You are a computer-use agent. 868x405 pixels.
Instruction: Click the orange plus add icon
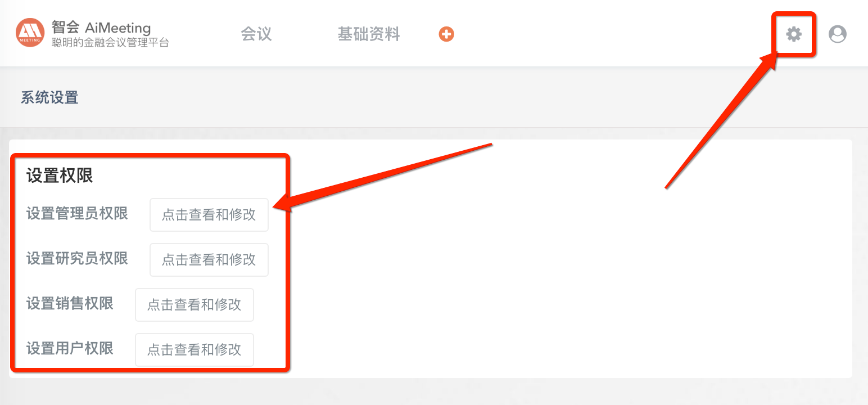(446, 34)
